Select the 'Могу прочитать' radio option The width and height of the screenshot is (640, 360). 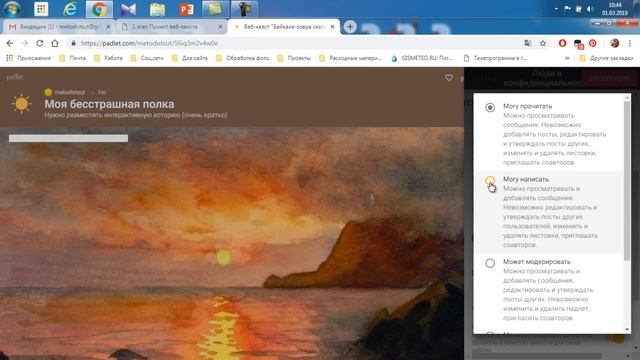point(490,107)
